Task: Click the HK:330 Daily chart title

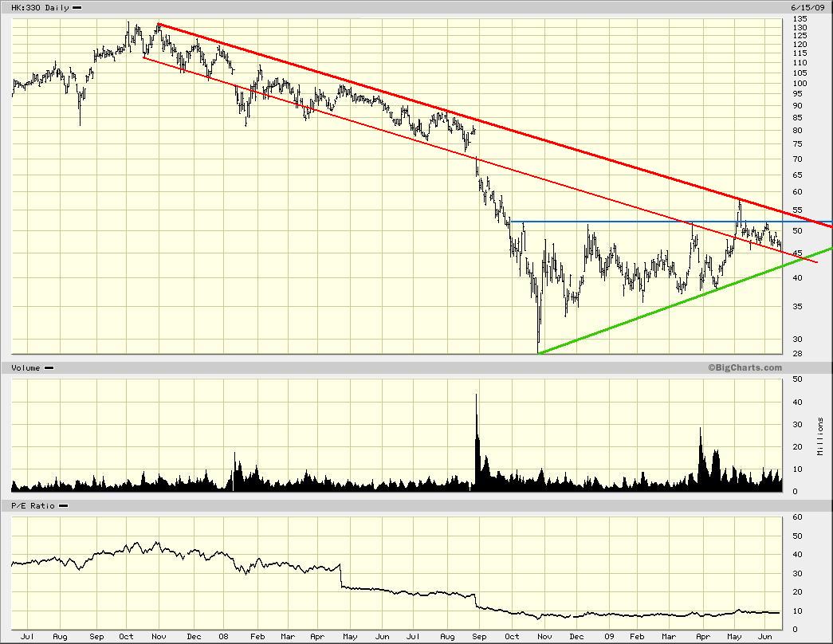Action: tap(41, 7)
